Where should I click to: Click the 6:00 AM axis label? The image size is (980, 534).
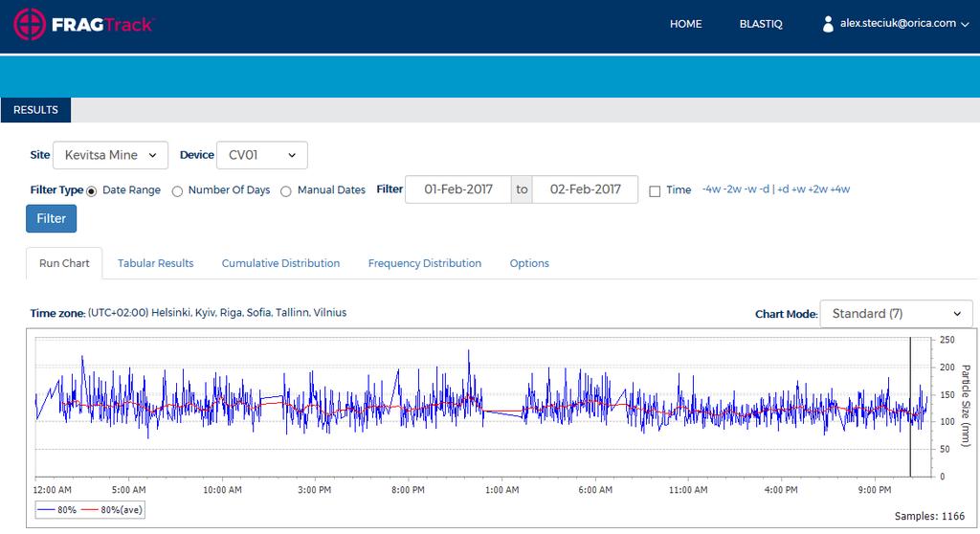click(x=595, y=490)
